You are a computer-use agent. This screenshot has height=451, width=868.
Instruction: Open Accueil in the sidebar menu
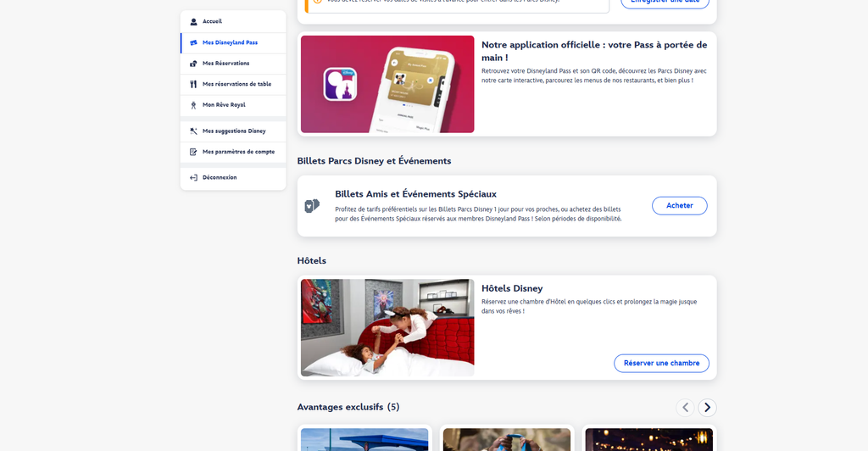tap(233, 21)
